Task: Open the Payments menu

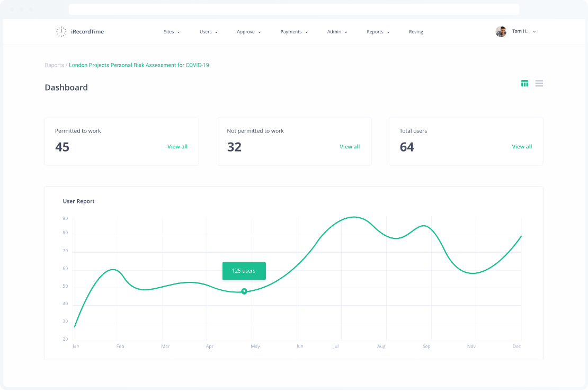Action: [x=294, y=32]
